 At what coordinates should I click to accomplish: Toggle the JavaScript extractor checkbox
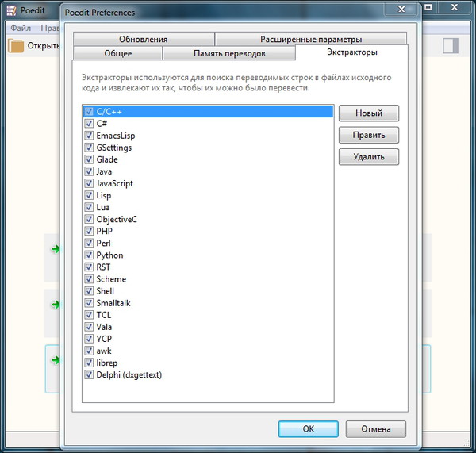pos(89,183)
